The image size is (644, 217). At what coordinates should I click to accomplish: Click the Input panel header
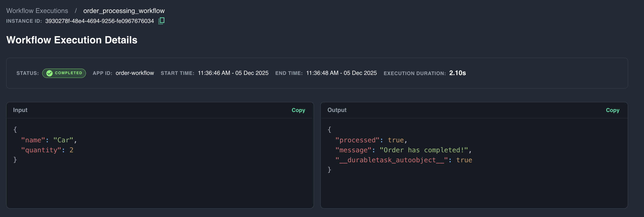pos(20,110)
